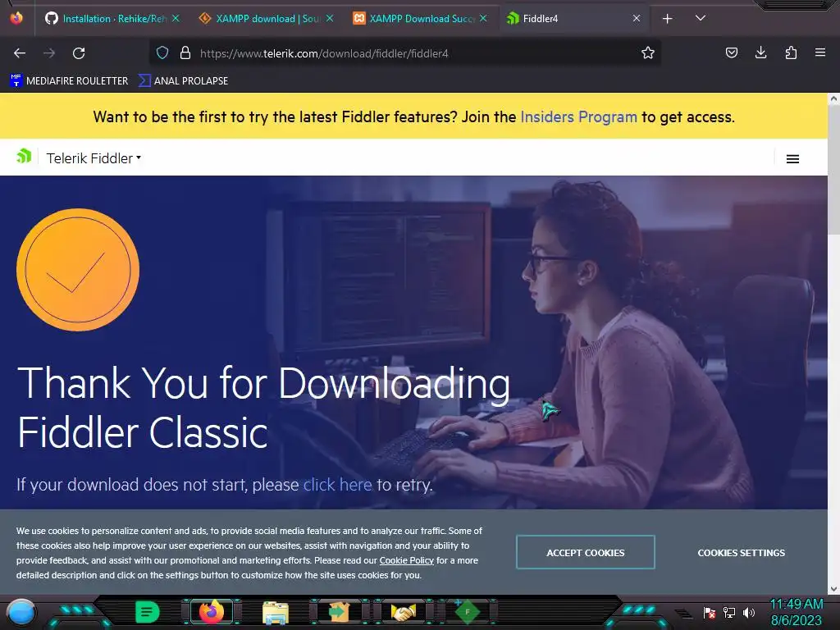840x630 pixels.
Task: Open the MEDIAFIRE ROULETTER bookmark
Action: click(69, 81)
